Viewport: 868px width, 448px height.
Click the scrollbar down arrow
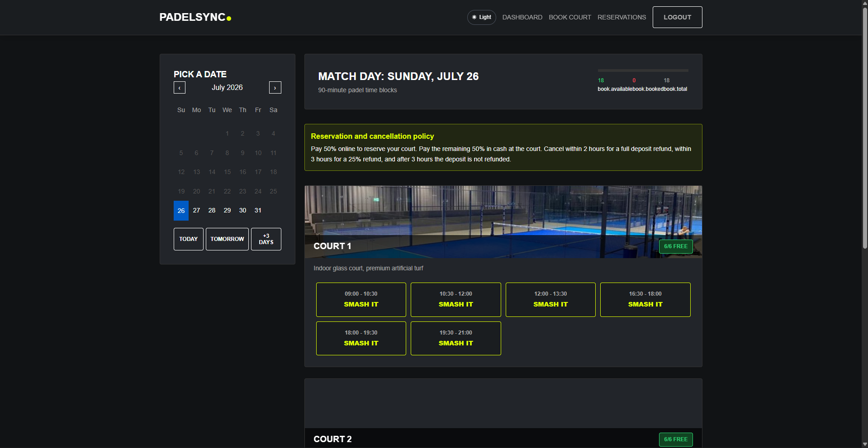864,444
